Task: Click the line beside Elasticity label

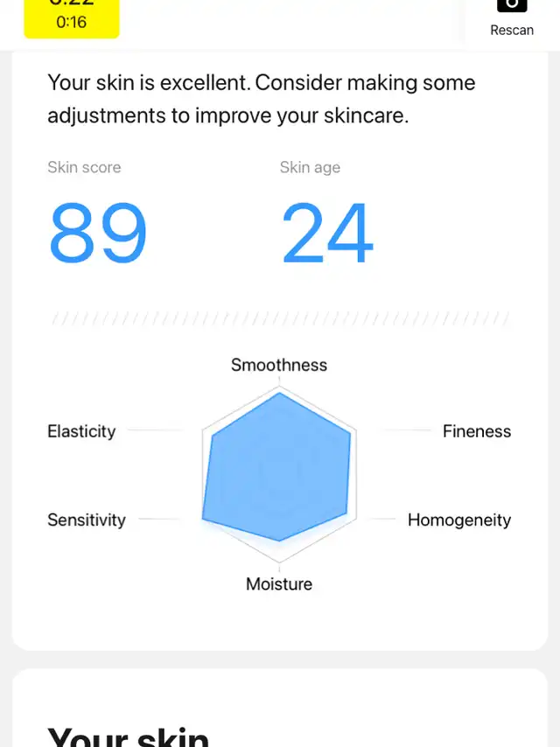Action: point(156,429)
